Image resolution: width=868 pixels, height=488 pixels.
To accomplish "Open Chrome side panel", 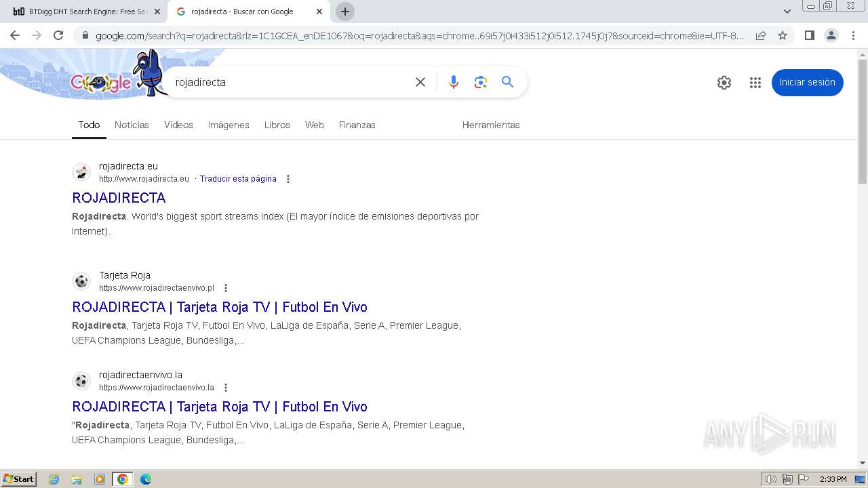I will (809, 35).
